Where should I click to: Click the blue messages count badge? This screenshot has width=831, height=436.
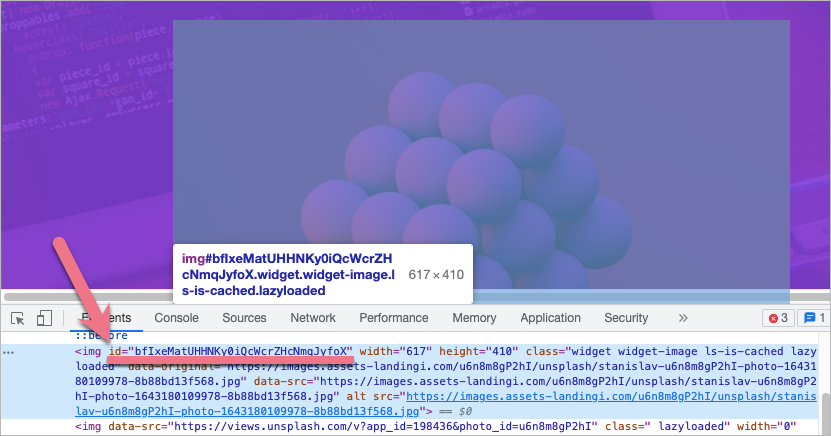tap(813, 318)
